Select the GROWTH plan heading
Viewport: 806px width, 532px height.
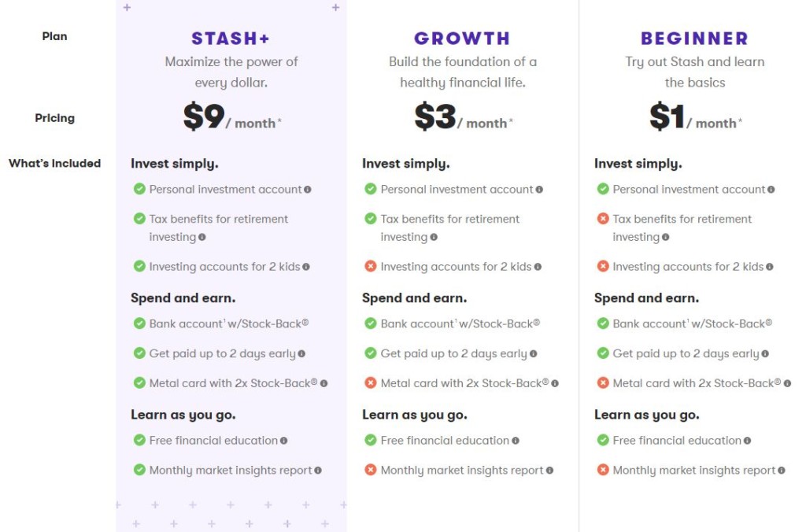[462, 39]
